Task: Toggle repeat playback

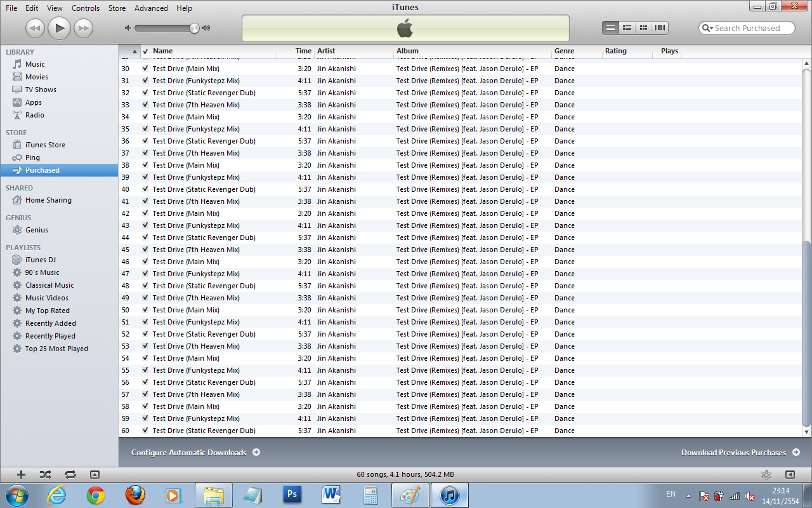Action: [70, 474]
